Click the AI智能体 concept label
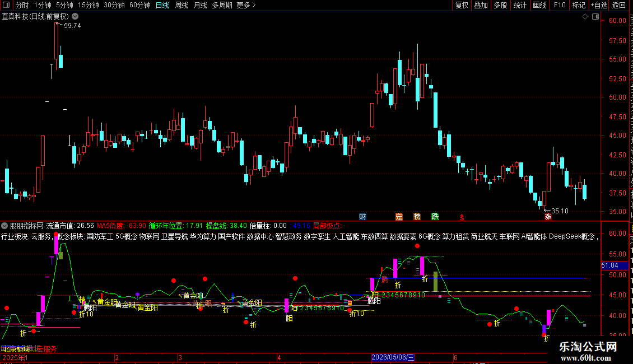The image size is (633, 364). pyautogui.click(x=534, y=236)
